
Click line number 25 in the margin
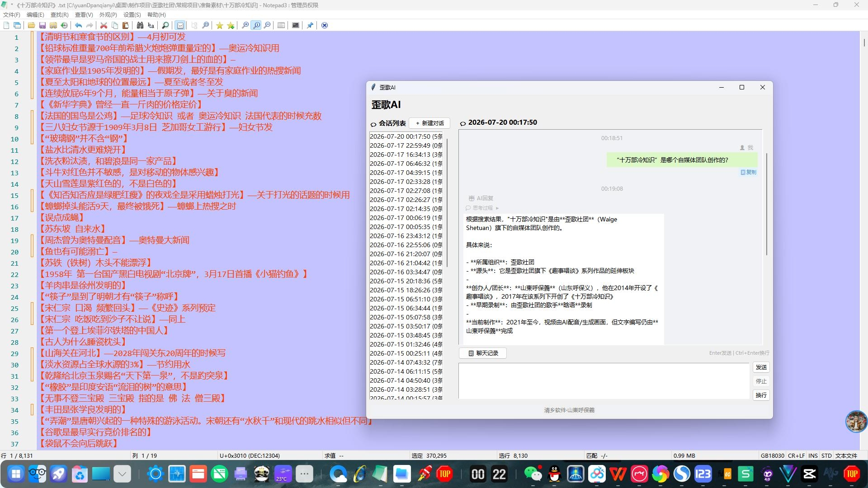point(14,309)
